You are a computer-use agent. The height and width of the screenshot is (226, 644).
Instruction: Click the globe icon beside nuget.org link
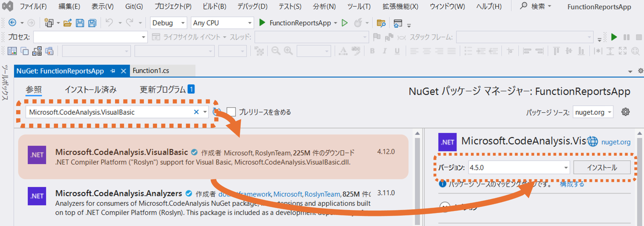[593, 142]
